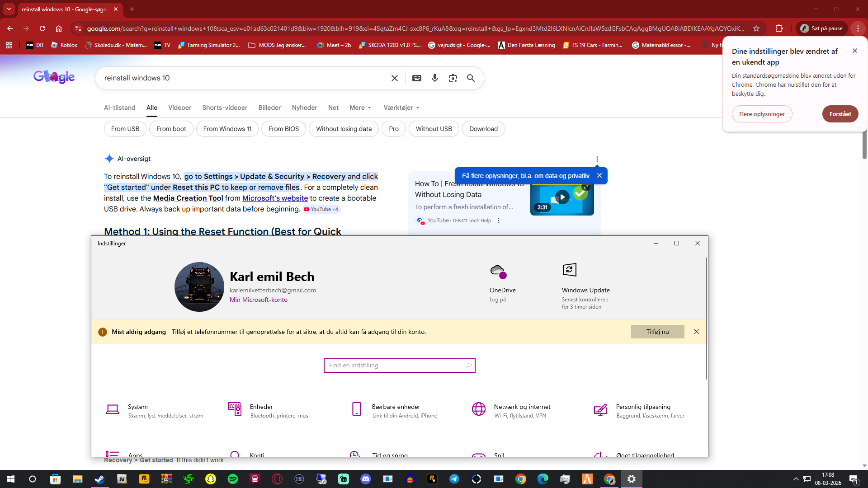Open Min Microsoft-konto link

click(x=258, y=300)
